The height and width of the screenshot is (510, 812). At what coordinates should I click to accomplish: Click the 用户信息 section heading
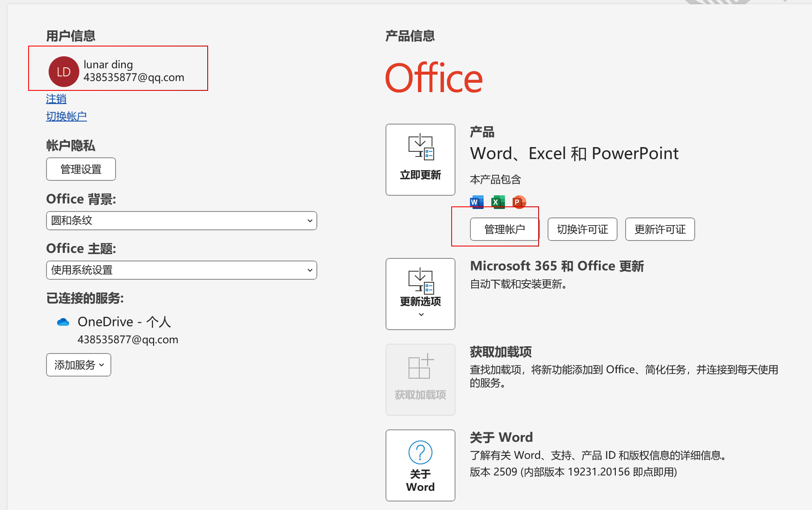point(71,36)
